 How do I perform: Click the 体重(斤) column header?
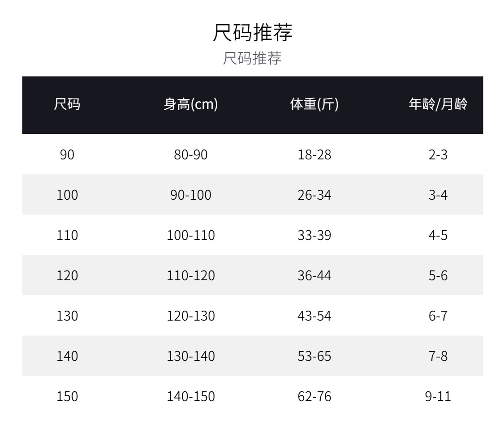314,104
